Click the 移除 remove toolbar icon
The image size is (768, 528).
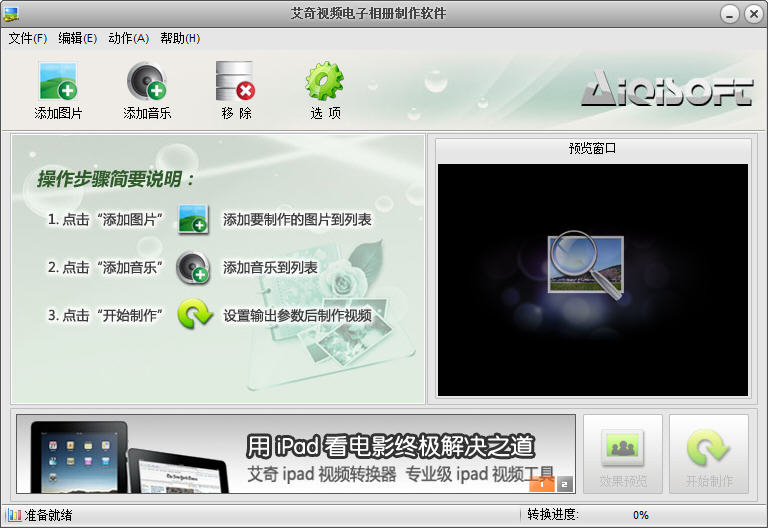236,81
